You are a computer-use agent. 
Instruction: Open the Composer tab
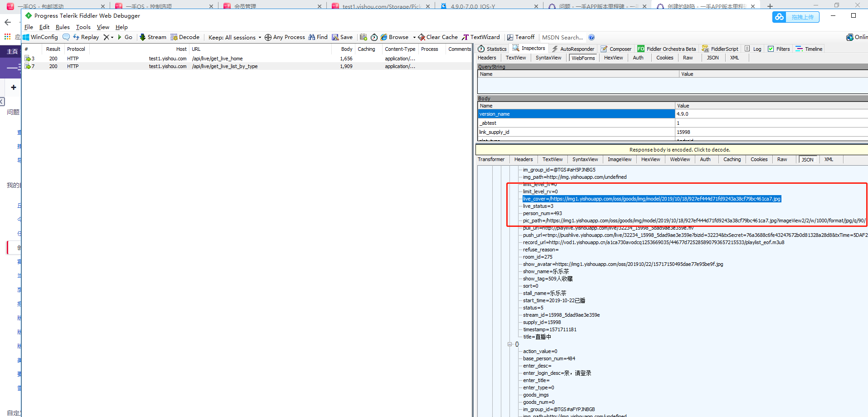(x=616, y=49)
